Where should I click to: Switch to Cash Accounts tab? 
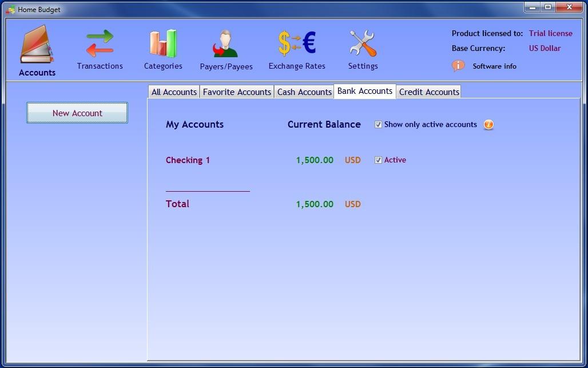coord(304,92)
